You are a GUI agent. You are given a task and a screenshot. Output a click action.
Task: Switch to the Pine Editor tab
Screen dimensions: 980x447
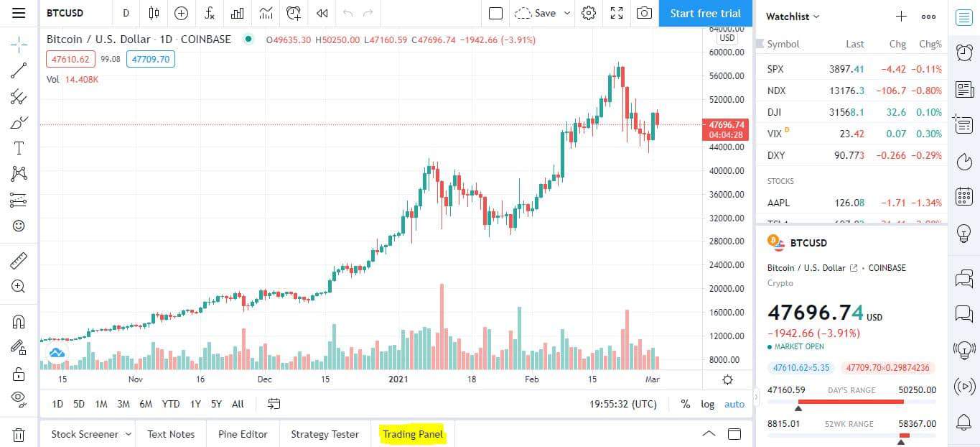tap(243, 434)
